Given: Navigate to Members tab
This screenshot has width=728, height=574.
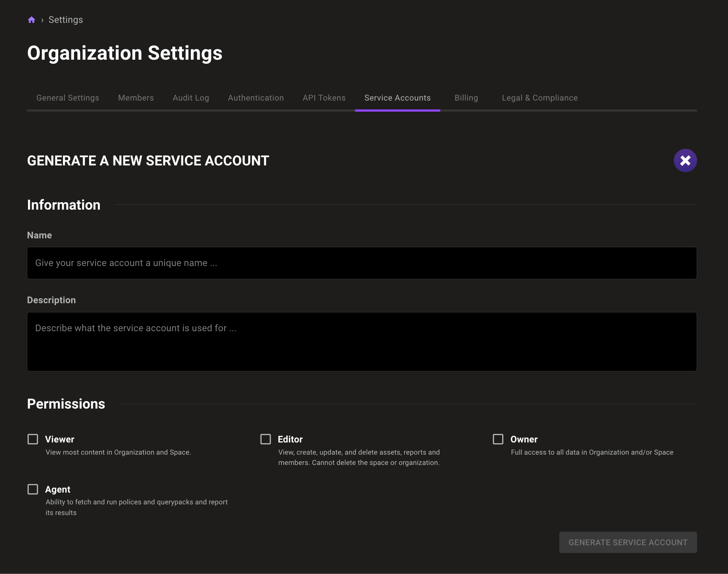Looking at the screenshot, I should pyautogui.click(x=136, y=97).
